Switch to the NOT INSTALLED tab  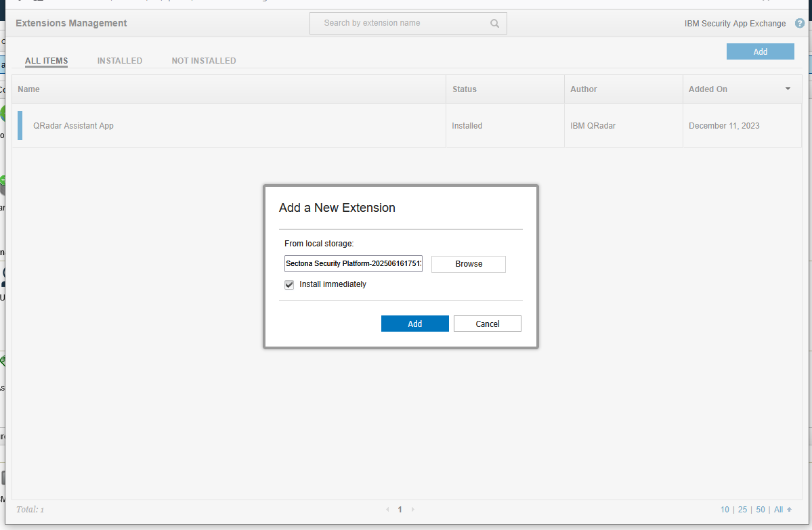(x=204, y=61)
